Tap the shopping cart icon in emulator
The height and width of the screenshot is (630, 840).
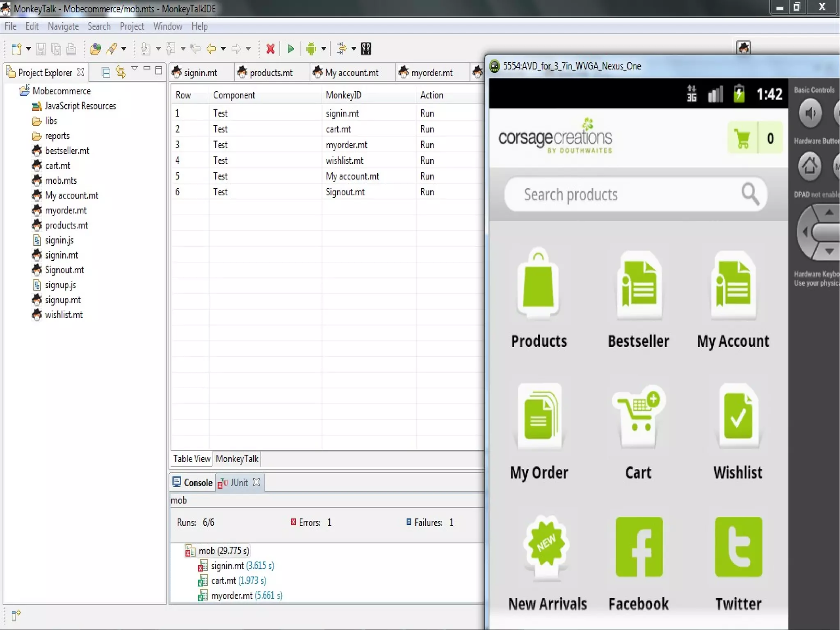coord(742,138)
